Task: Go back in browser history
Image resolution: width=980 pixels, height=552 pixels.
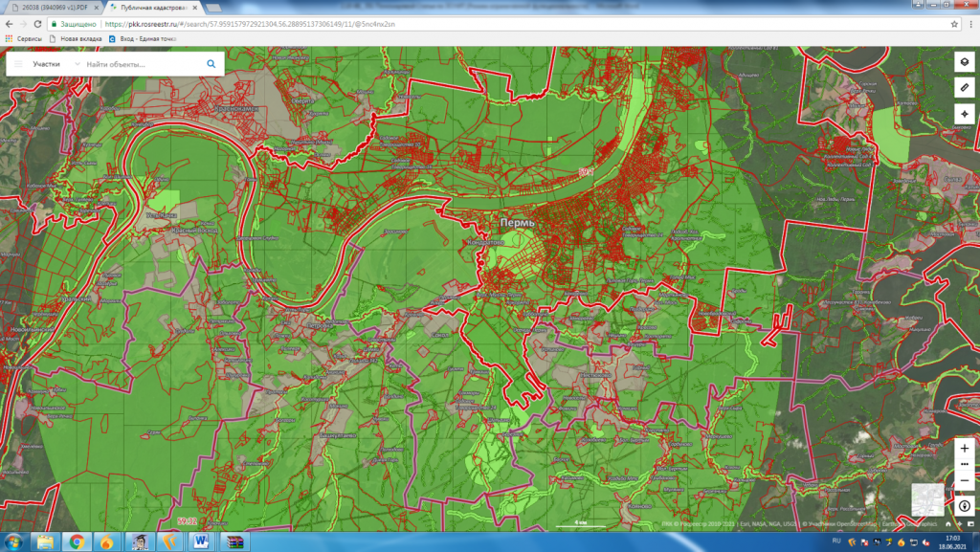Action: click(x=9, y=24)
